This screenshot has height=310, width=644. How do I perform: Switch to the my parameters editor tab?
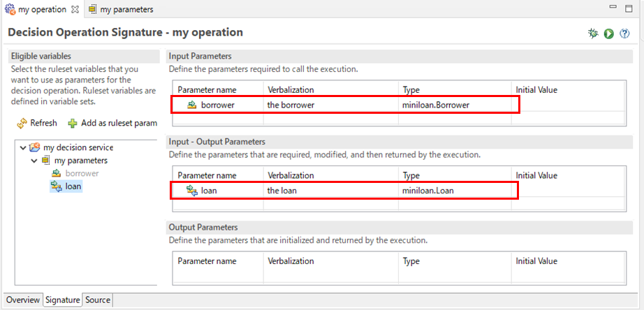[121, 9]
